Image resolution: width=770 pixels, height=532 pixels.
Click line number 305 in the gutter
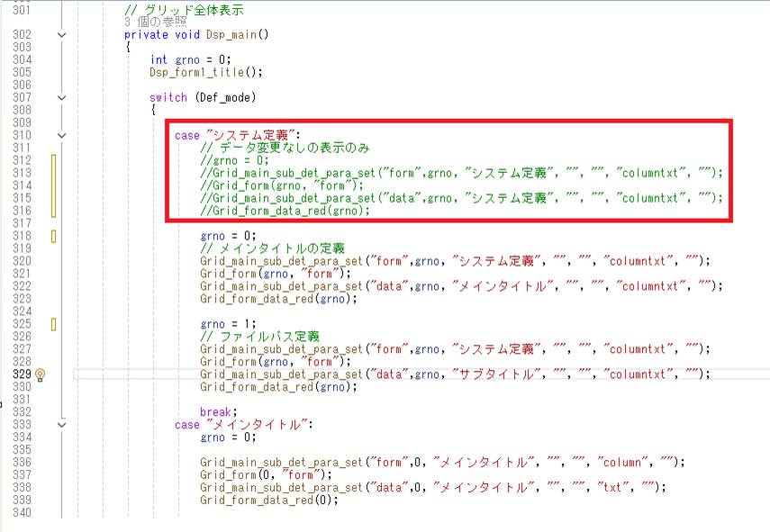click(x=18, y=72)
